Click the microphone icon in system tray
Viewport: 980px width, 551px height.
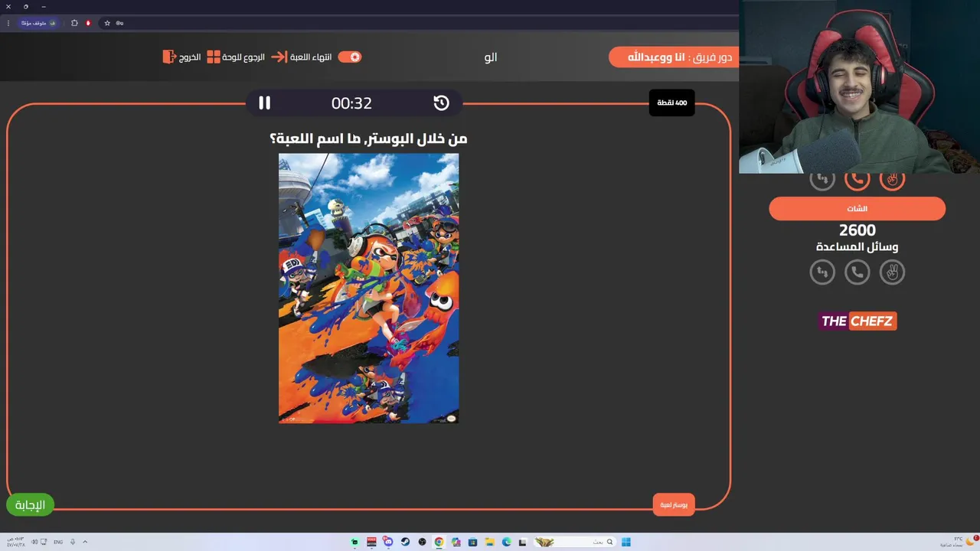point(73,542)
